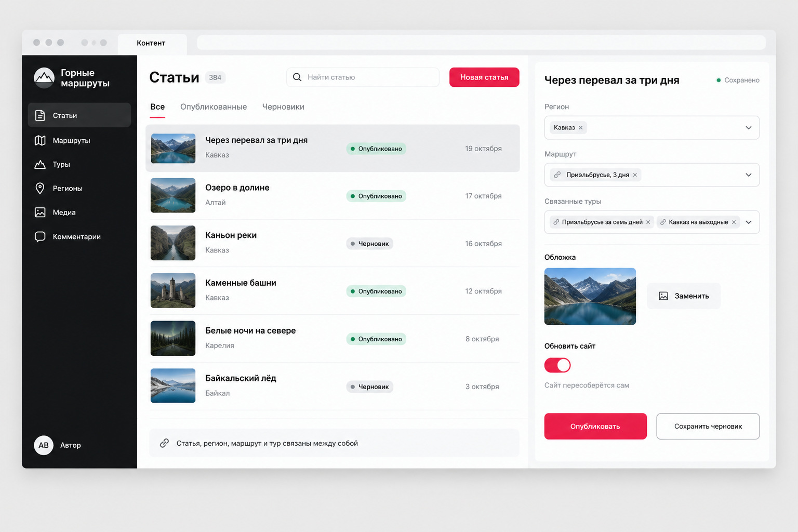Click the Найти статью search field
This screenshot has height=532, width=798.
(x=363, y=77)
